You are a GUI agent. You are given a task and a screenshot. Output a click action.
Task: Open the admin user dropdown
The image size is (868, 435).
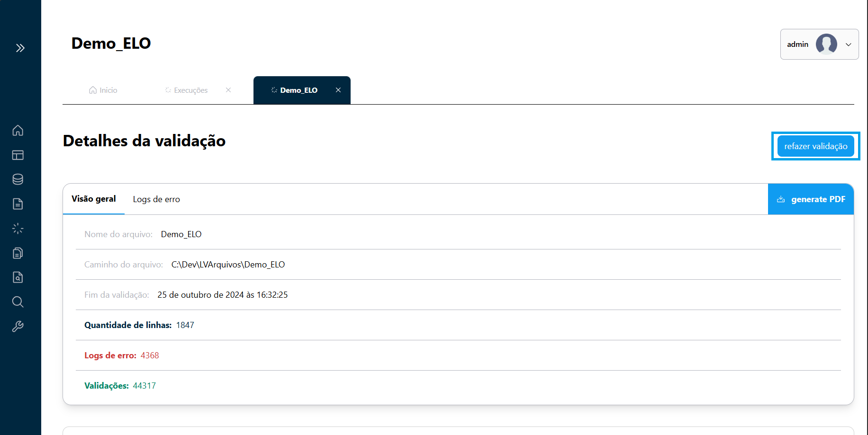click(x=848, y=44)
